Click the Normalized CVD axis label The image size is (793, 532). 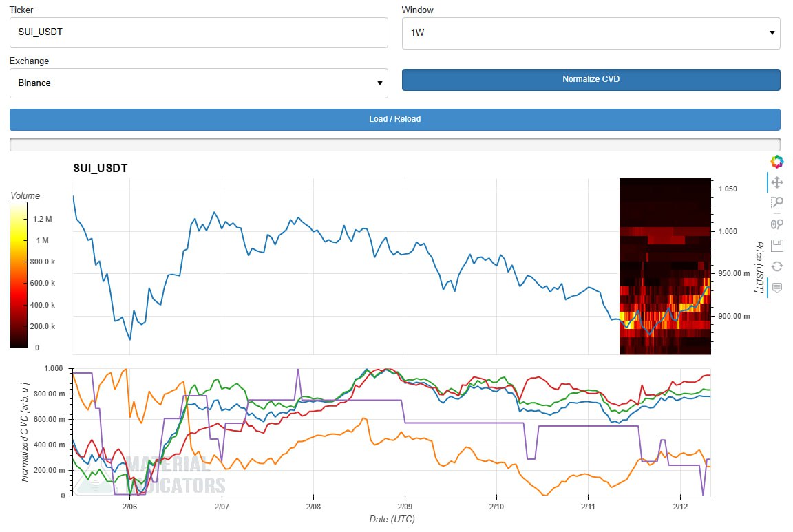click(x=25, y=432)
